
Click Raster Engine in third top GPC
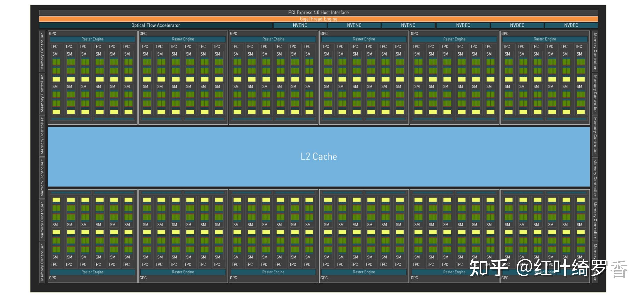[x=273, y=39]
